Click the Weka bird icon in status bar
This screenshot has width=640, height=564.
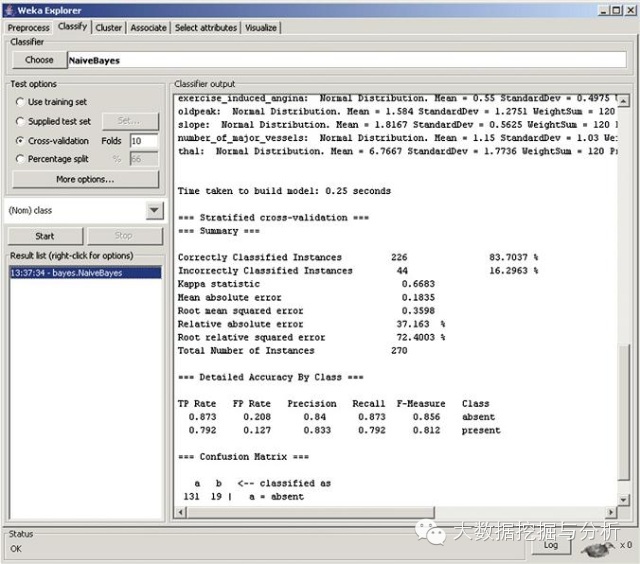tap(598, 549)
